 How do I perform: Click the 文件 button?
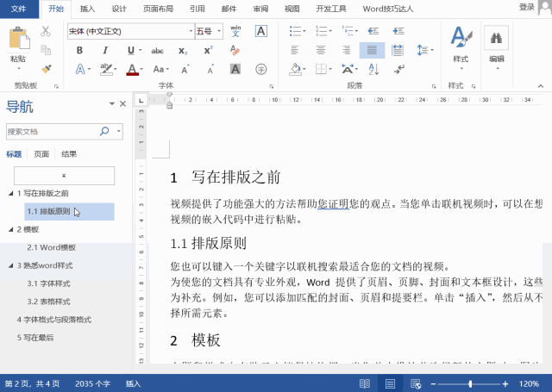click(x=19, y=9)
